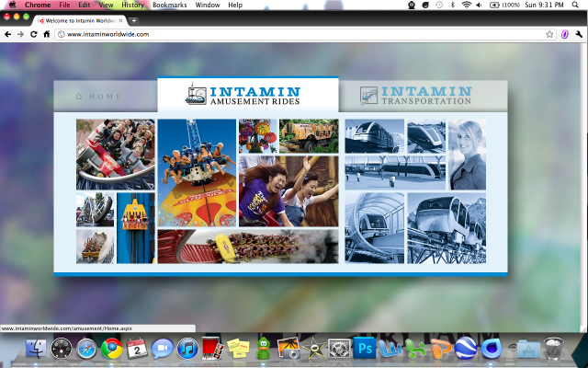The width and height of the screenshot is (588, 368).
Task: Launch iTunes from the Dock
Action: click(187, 349)
